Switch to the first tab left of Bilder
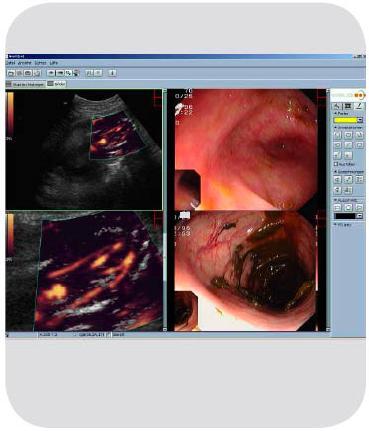369x431 pixels. click(x=26, y=84)
